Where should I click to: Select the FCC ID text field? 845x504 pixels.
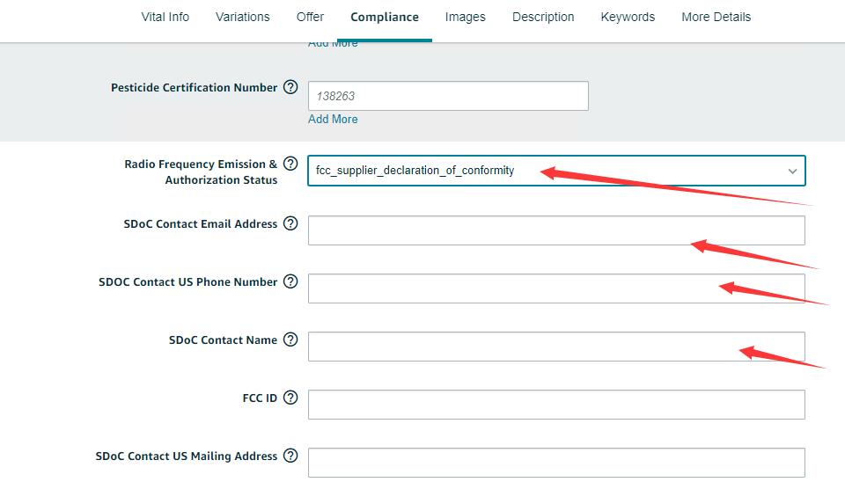point(555,405)
